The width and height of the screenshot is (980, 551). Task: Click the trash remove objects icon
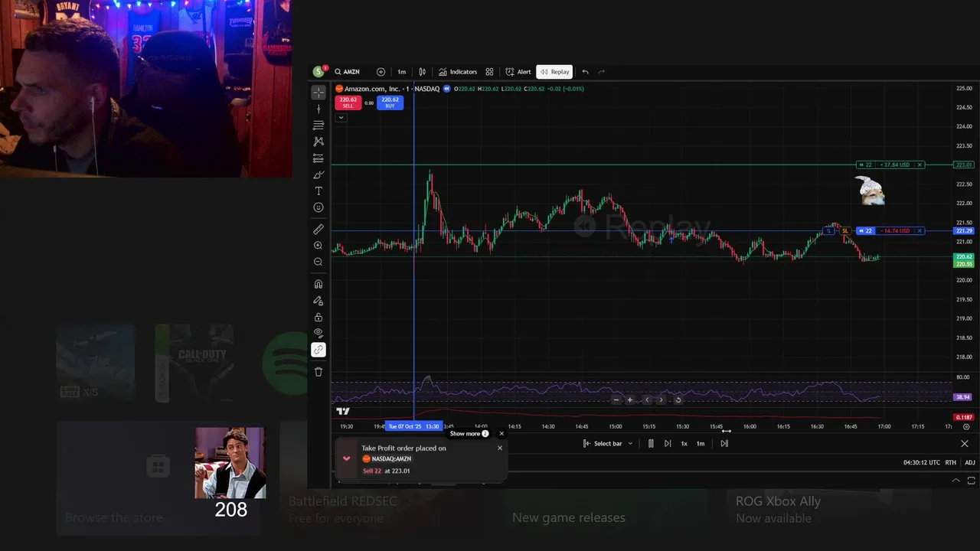click(x=318, y=372)
